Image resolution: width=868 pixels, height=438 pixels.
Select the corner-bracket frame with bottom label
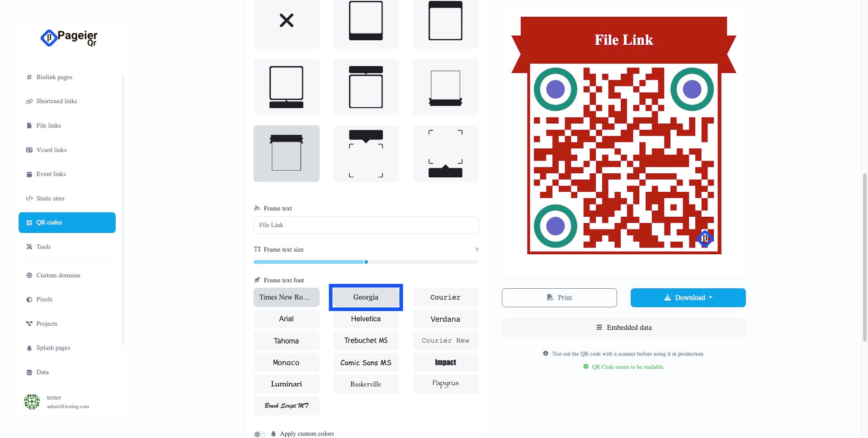coord(445,153)
